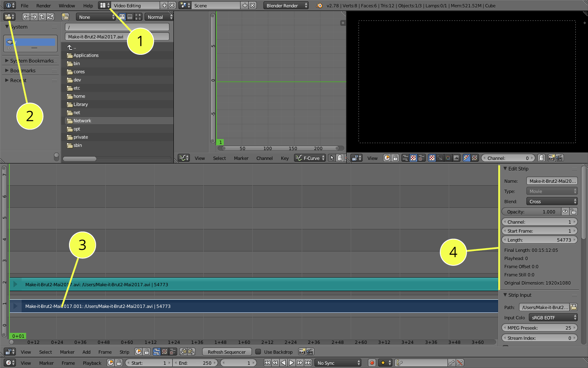Open the Render menu

[43, 5]
